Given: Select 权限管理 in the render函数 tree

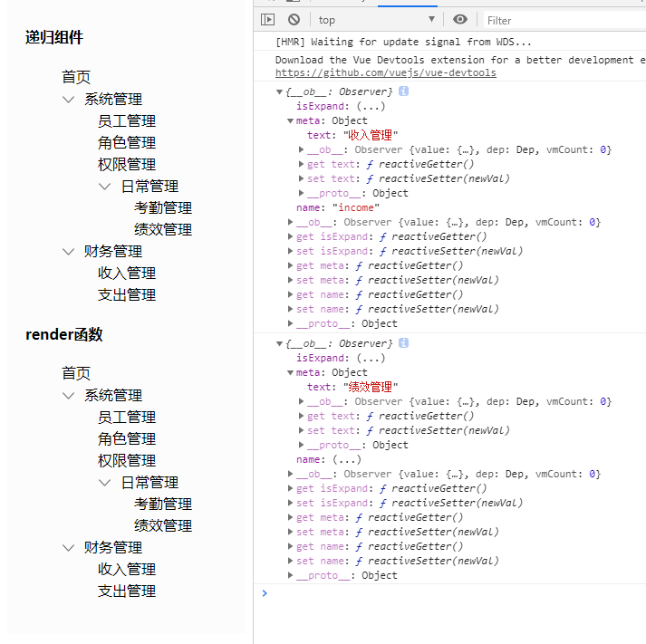Looking at the screenshot, I should (x=127, y=461).
